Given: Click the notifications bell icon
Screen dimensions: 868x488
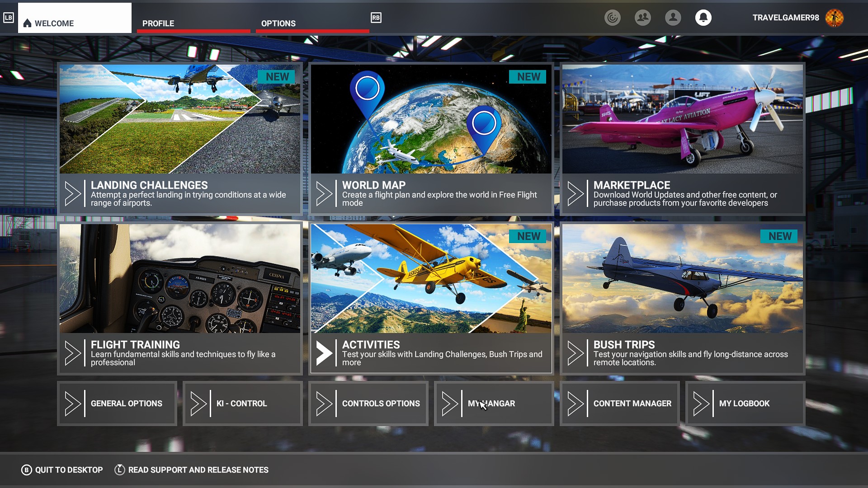Looking at the screenshot, I should (703, 18).
